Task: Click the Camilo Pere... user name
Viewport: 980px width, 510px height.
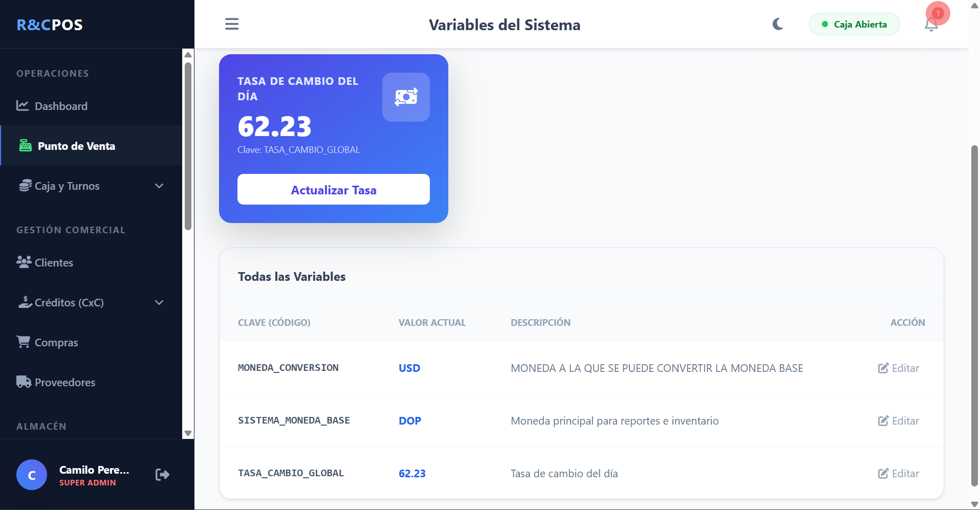Action: (x=94, y=470)
